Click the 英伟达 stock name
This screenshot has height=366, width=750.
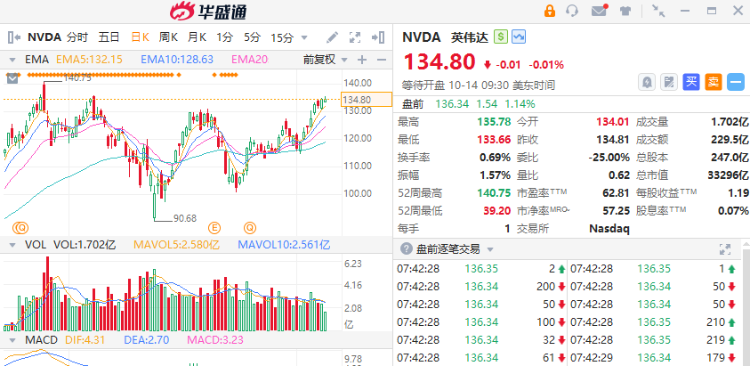pos(470,37)
